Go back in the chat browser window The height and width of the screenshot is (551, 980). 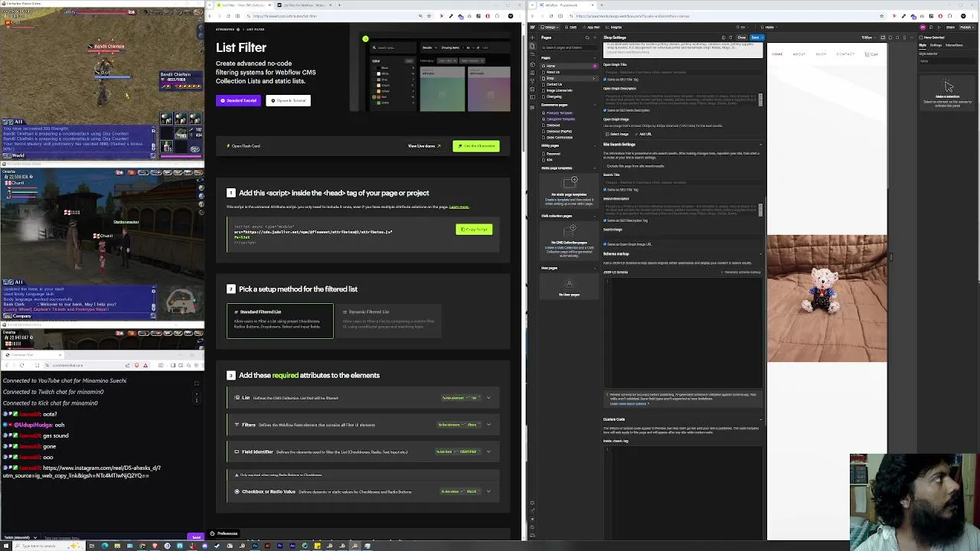pyautogui.click(x=7, y=365)
